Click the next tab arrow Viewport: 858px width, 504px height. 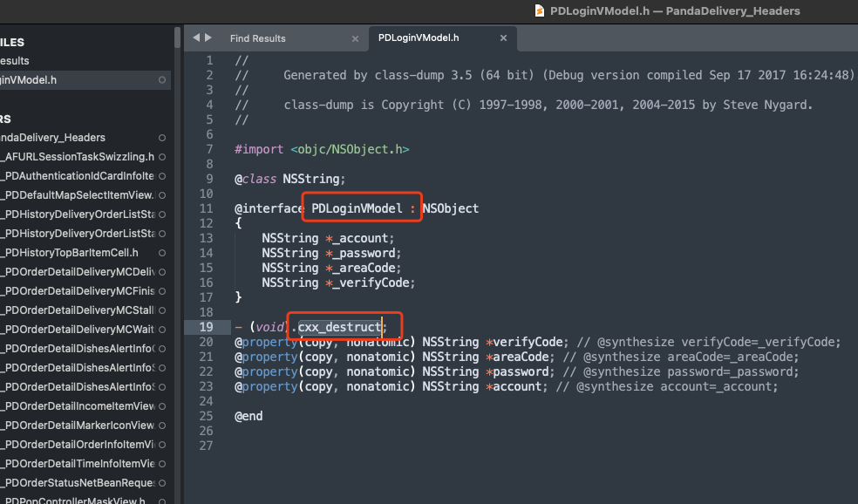tap(208, 37)
